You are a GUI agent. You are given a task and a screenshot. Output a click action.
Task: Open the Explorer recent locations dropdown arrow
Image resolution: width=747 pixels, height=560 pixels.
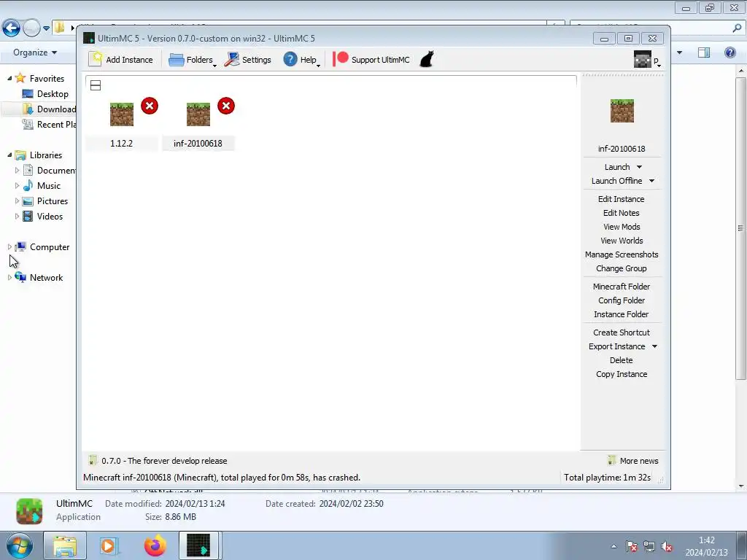pyautogui.click(x=46, y=28)
